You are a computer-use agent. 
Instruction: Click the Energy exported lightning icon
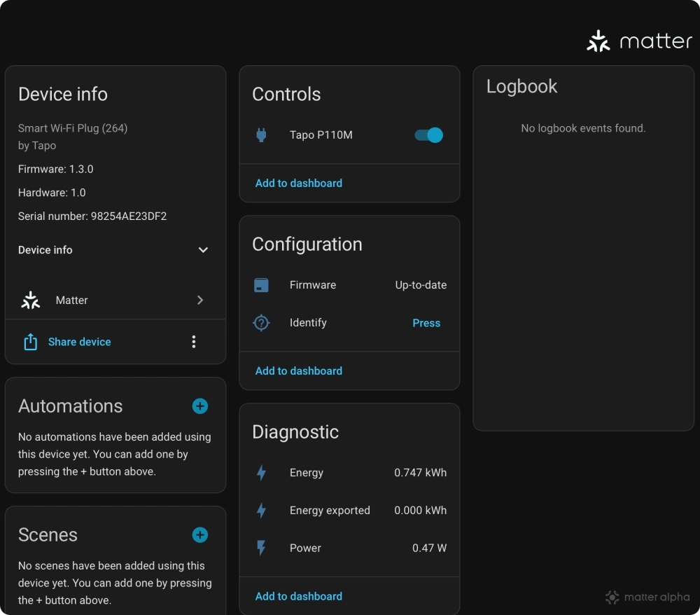click(x=261, y=511)
